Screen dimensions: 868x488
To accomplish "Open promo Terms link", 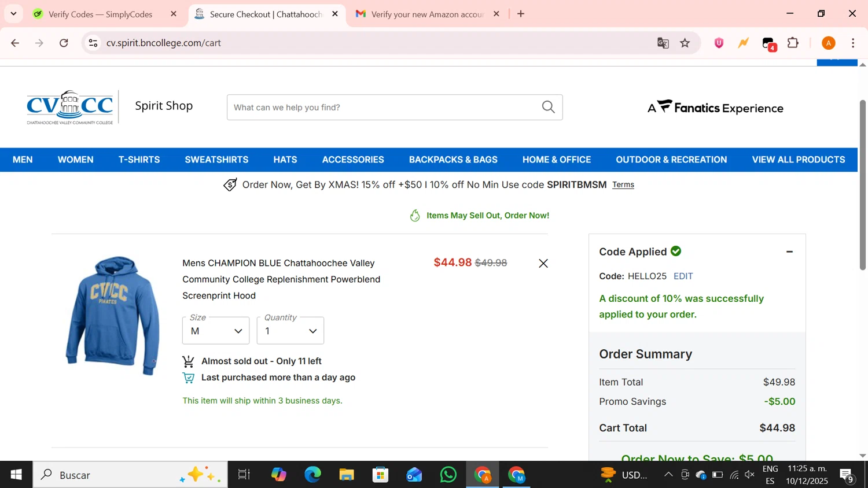I will pyautogui.click(x=623, y=185).
